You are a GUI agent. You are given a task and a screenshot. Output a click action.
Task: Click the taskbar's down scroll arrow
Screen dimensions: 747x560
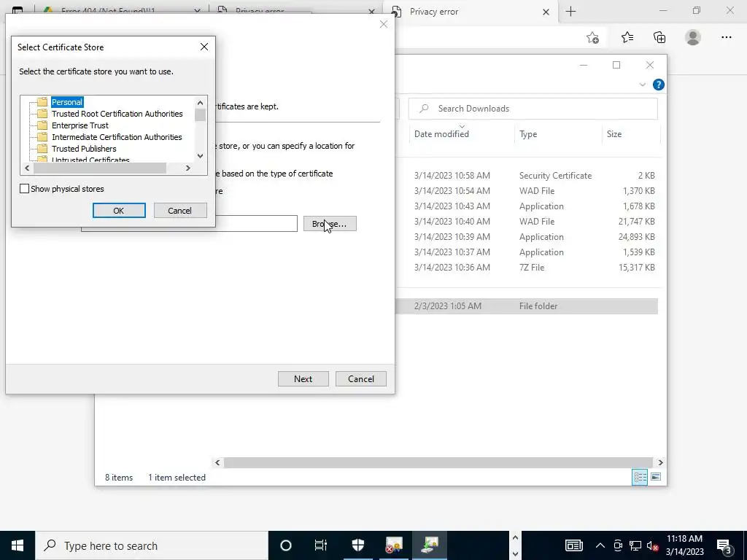(x=515, y=553)
